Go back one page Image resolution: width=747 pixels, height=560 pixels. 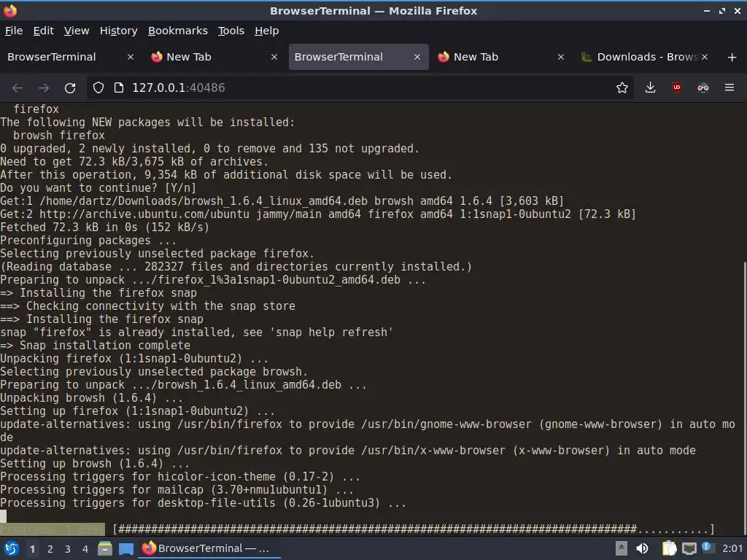pos(18,87)
